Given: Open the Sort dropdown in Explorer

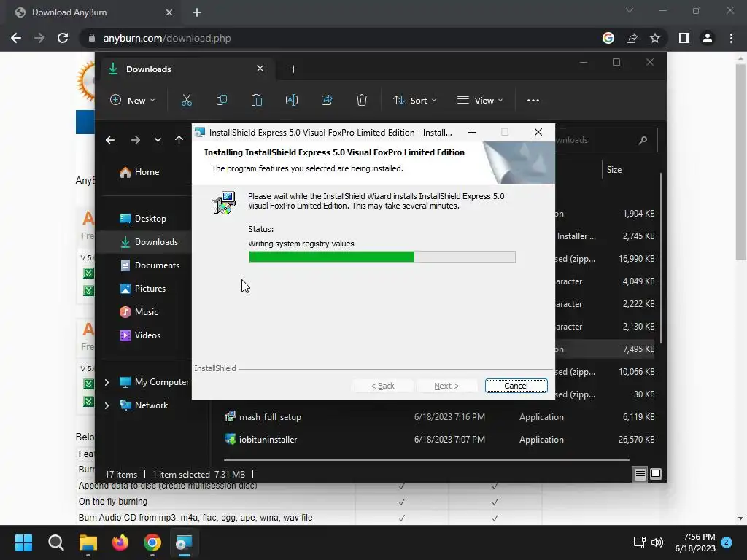Looking at the screenshot, I should 414,101.
